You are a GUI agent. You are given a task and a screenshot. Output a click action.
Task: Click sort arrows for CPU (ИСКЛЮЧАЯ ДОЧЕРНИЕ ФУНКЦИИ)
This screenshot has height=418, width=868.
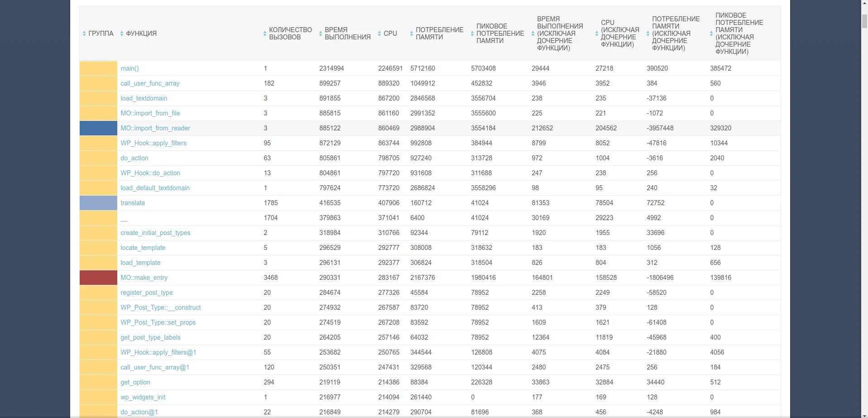(x=597, y=34)
